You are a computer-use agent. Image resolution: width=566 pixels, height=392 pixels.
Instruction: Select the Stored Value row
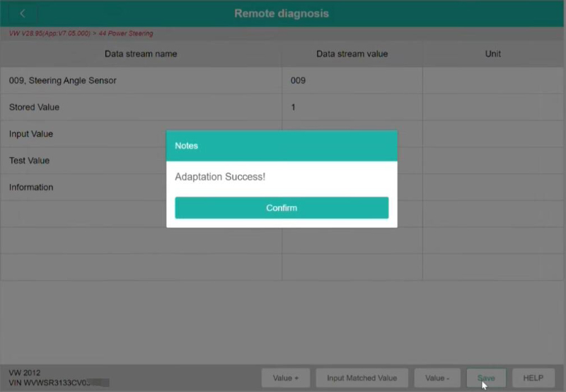pos(34,108)
